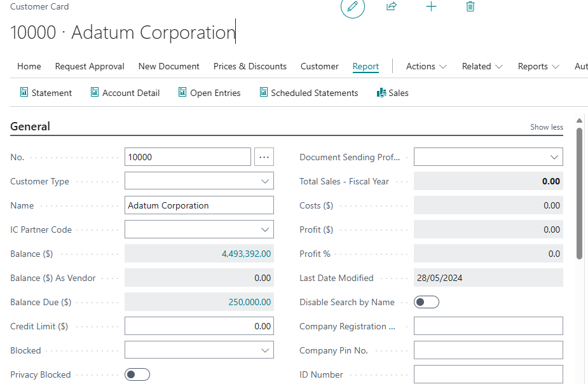Click the vertical scrollbar thumb

click(x=579, y=193)
